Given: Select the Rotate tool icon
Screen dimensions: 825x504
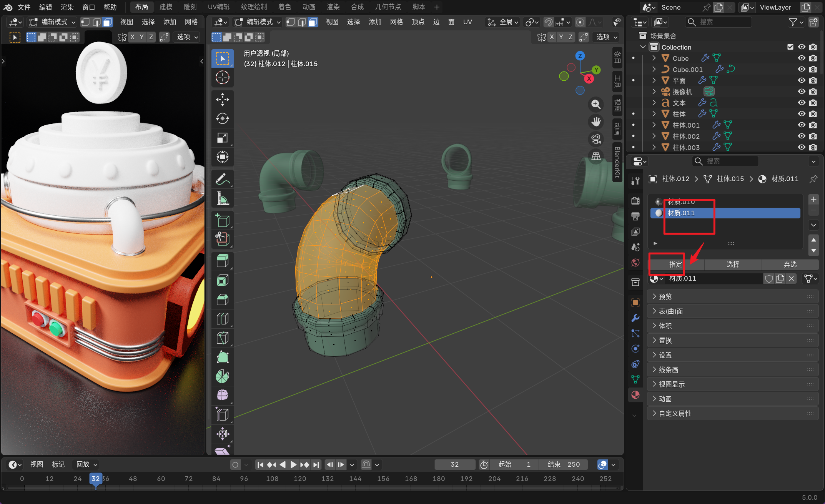Looking at the screenshot, I should click(x=222, y=118).
